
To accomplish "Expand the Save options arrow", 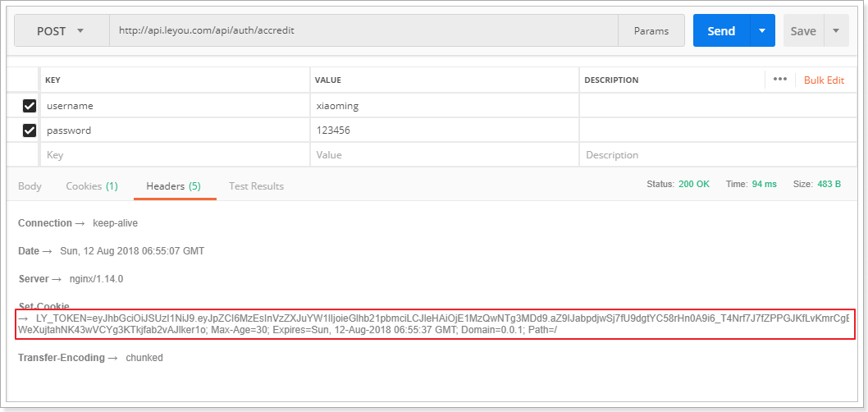I will (x=837, y=31).
